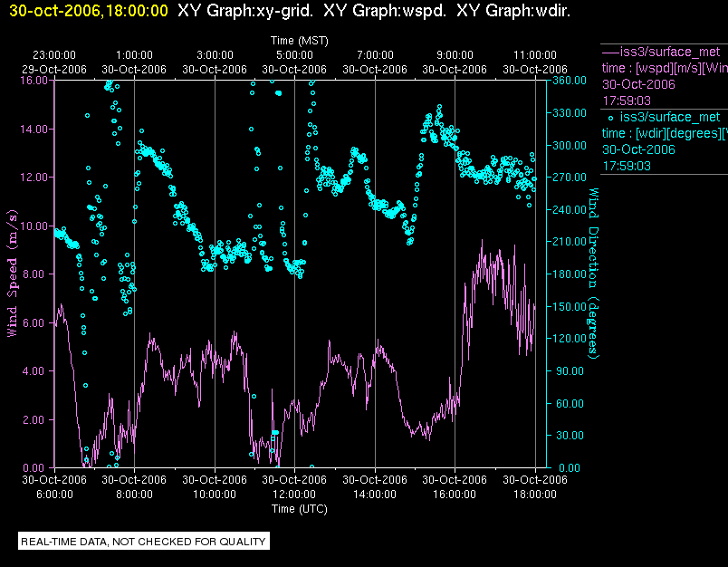Viewport: 728px width, 567px height.
Task: Click the pink "4.00" wind speed tick
Action: [x=35, y=371]
